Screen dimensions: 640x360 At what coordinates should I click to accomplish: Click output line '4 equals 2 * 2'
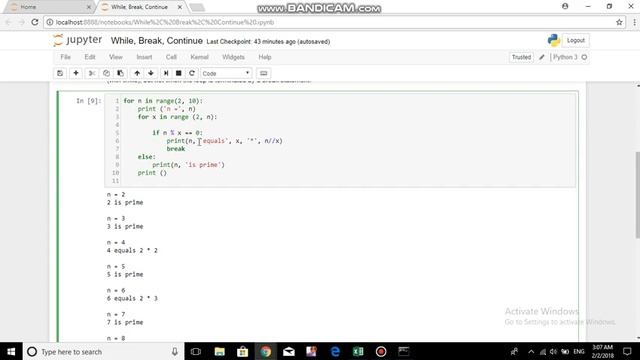point(132,250)
